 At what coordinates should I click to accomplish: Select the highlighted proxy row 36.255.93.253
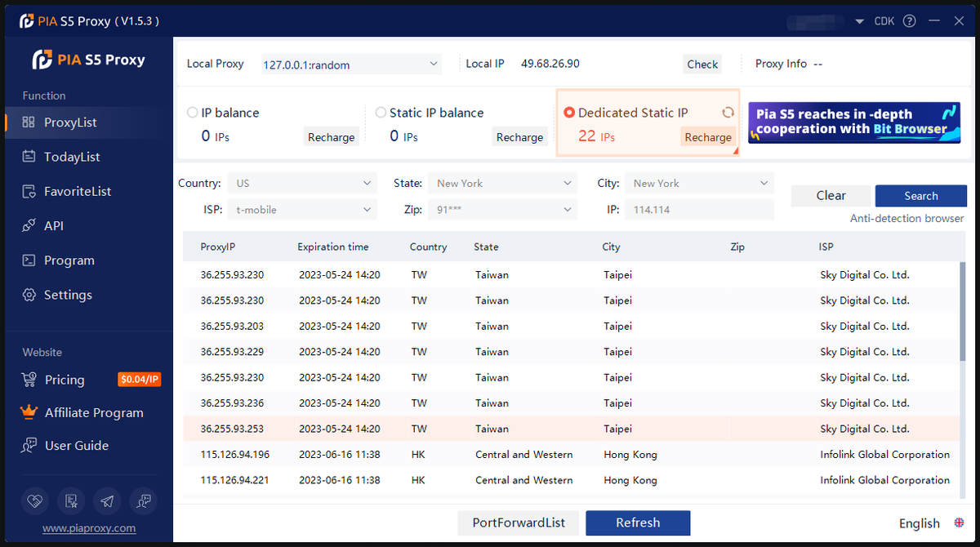[570, 429]
